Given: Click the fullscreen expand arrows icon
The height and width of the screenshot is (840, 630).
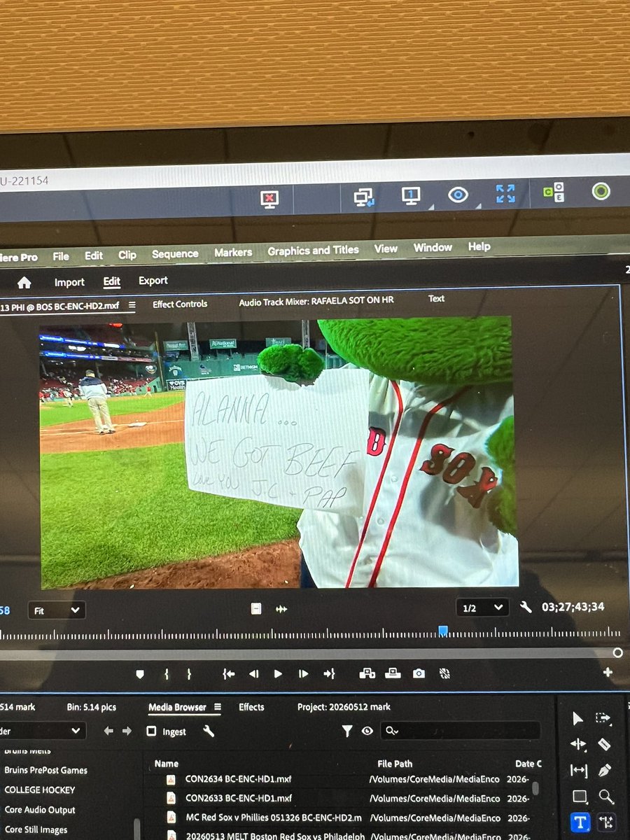Looking at the screenshot, I should click(x=505, y=193).
